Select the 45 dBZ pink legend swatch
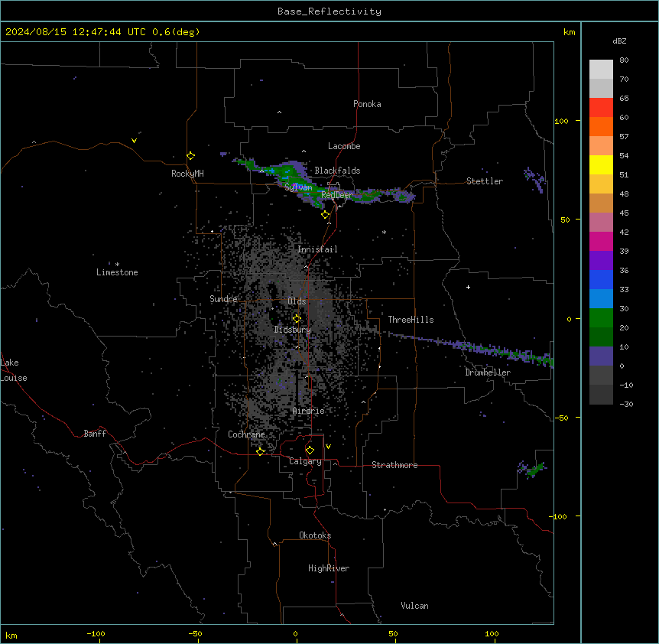 [601, 222]
